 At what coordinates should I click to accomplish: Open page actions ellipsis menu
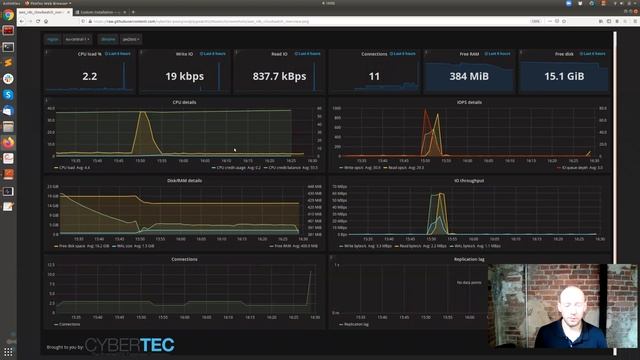[550, 21]
